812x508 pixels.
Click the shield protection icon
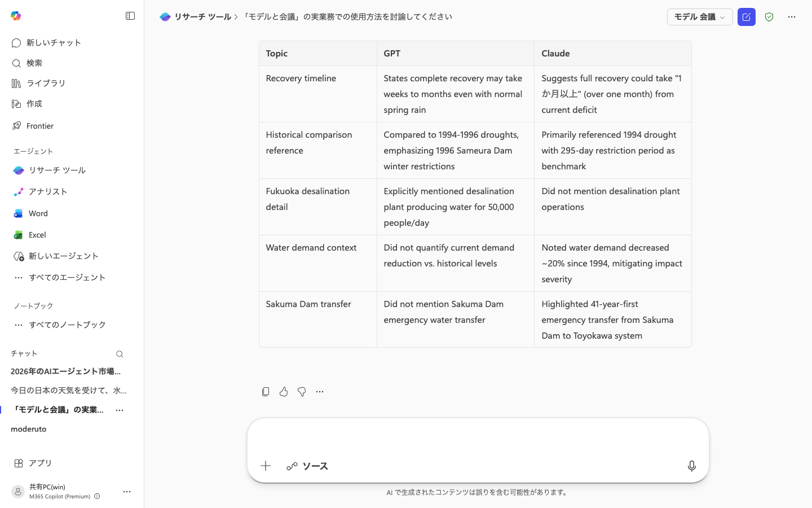pos(769,17)
